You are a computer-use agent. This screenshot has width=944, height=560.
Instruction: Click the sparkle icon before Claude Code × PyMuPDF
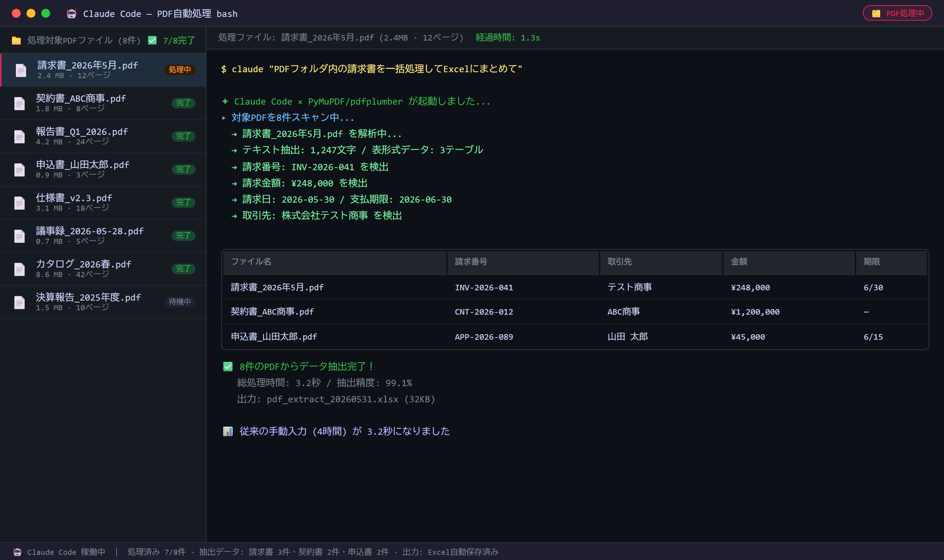click(225, 101)
